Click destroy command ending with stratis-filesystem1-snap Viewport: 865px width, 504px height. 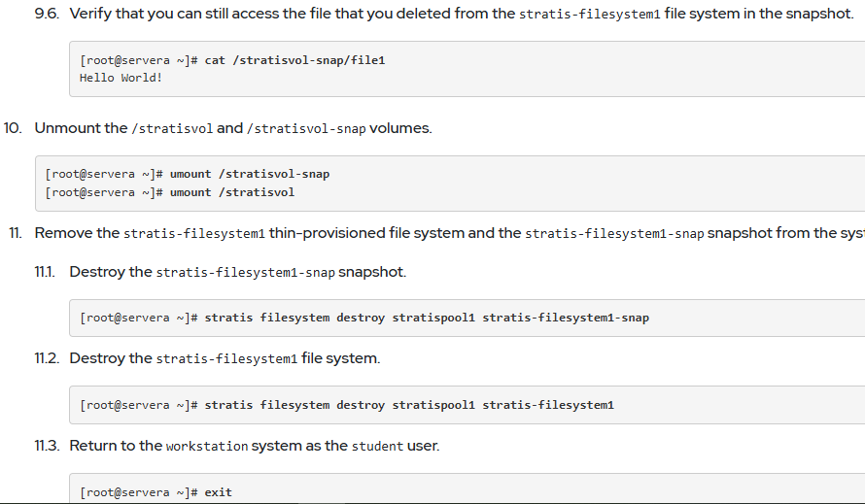point(427,318)
